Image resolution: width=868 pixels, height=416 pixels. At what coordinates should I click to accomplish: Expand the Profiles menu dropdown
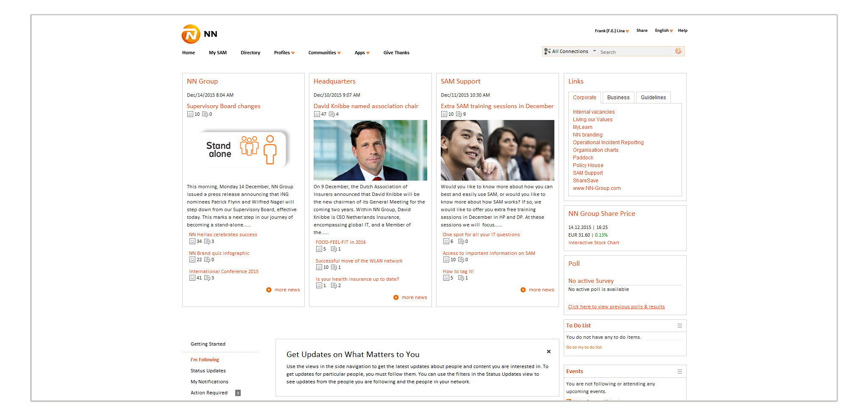point(293,53)
